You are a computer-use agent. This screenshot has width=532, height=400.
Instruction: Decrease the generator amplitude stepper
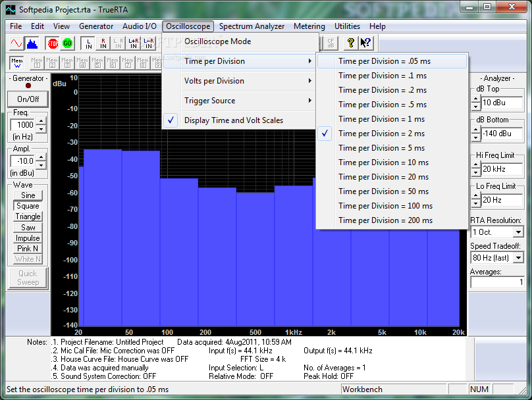(41, 165)
